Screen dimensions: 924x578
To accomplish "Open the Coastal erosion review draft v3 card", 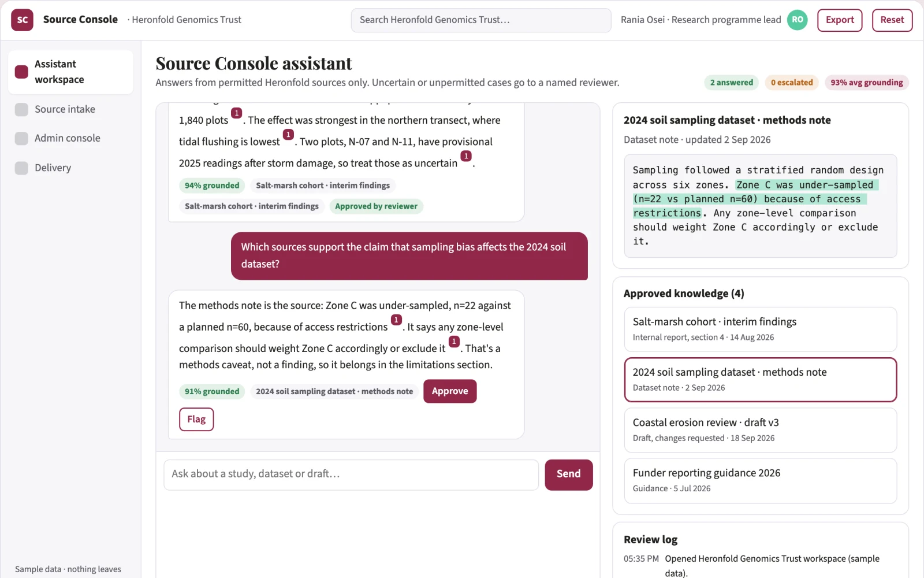I will [761, 430].
